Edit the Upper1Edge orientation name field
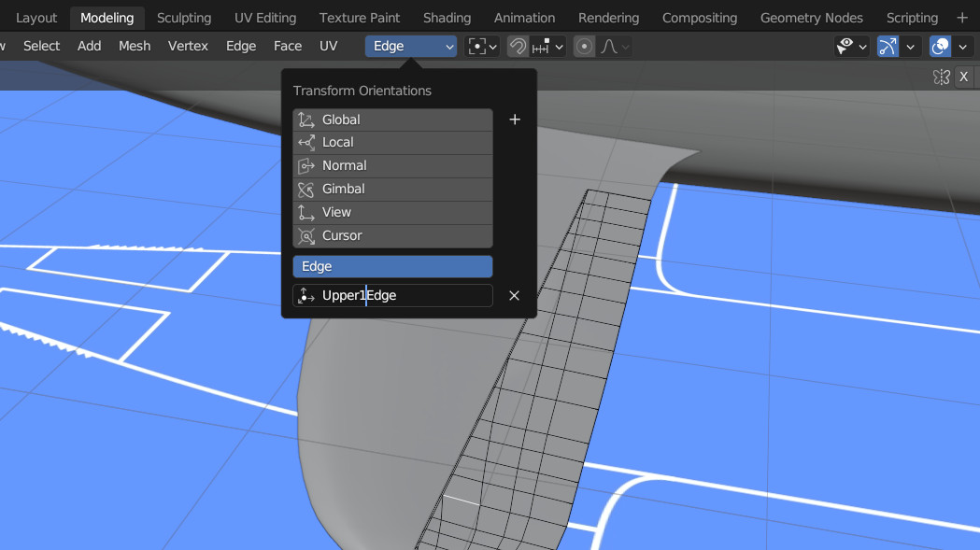 392,296
